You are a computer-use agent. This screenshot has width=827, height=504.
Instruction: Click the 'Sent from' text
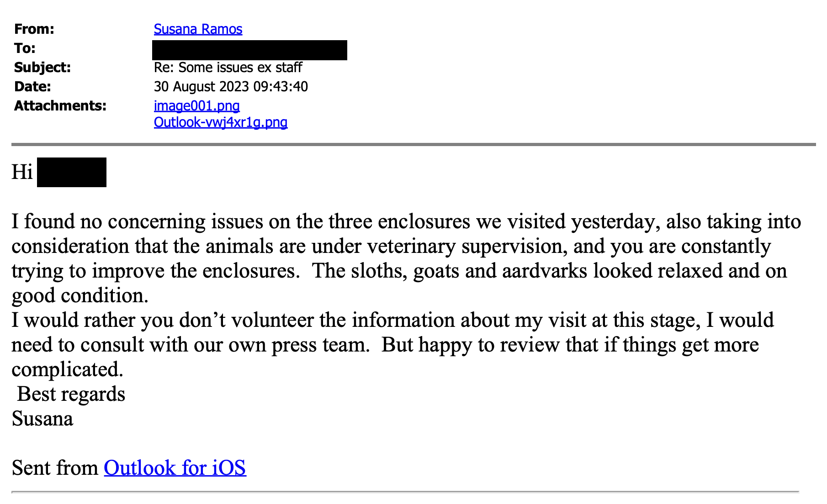coord(55,468)
